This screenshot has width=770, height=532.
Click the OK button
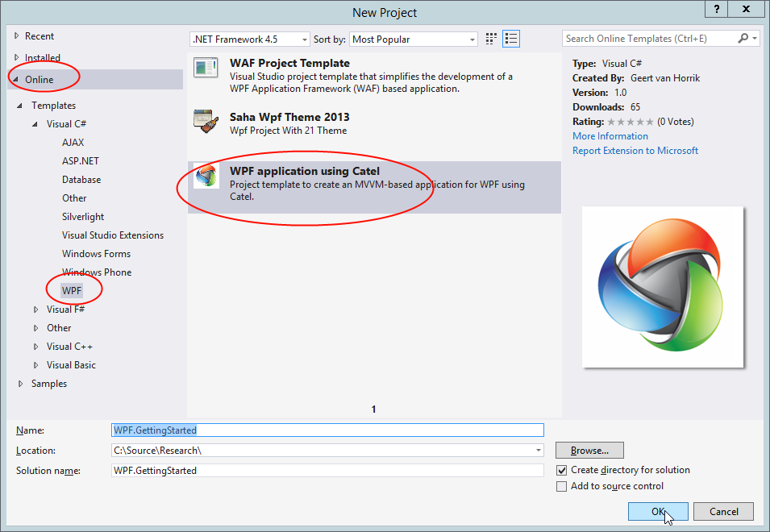(x=658, y=511)
